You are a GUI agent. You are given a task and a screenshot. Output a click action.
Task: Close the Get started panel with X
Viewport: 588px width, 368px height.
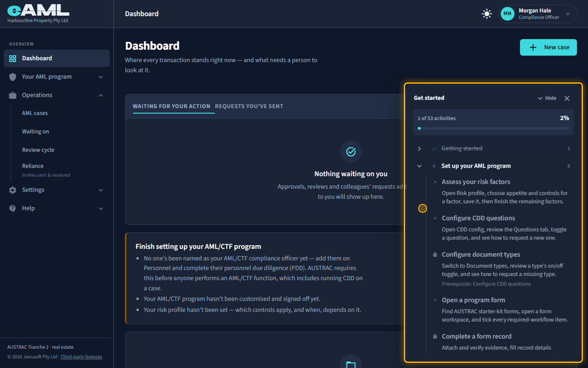coord(567,98)
